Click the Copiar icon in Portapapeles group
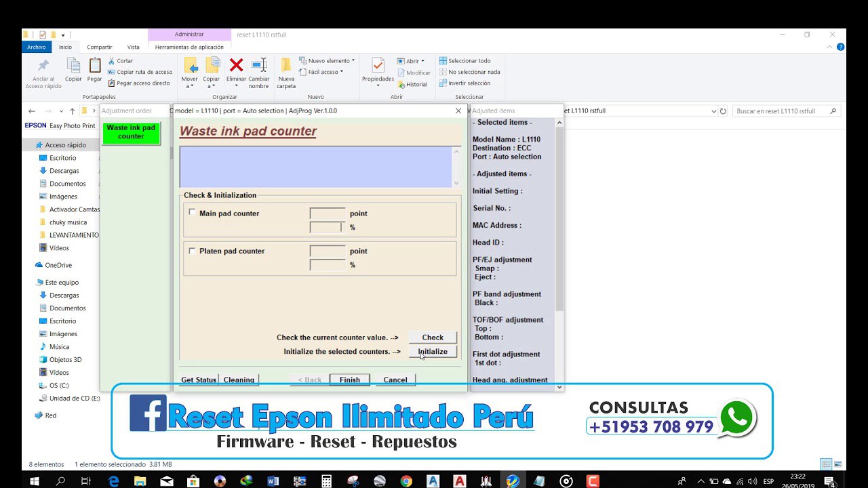 tap(73, 66)
